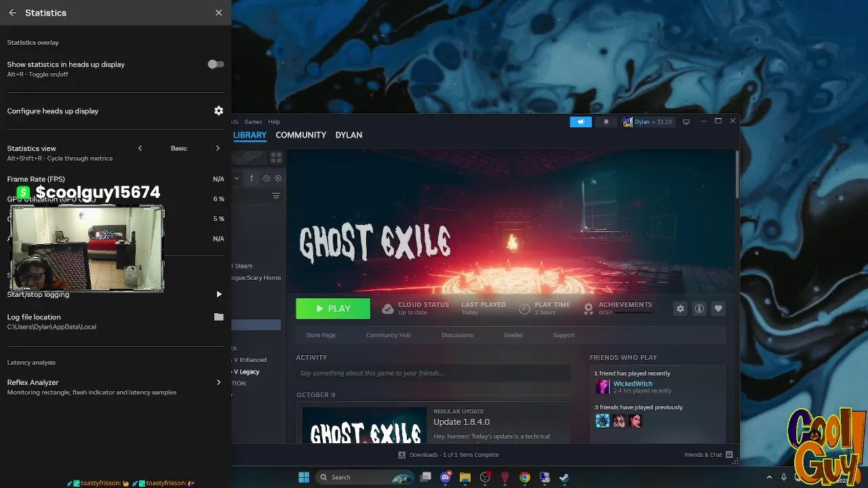Viewport: 868px width, 488px height.
Task: Click the activity say something input field
Action: tap(433, 373)
